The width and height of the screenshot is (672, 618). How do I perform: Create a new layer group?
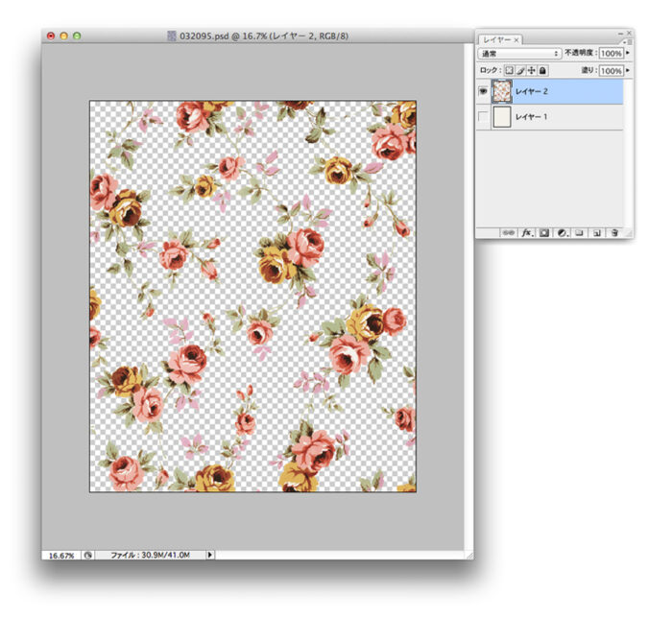click(579, 232)
